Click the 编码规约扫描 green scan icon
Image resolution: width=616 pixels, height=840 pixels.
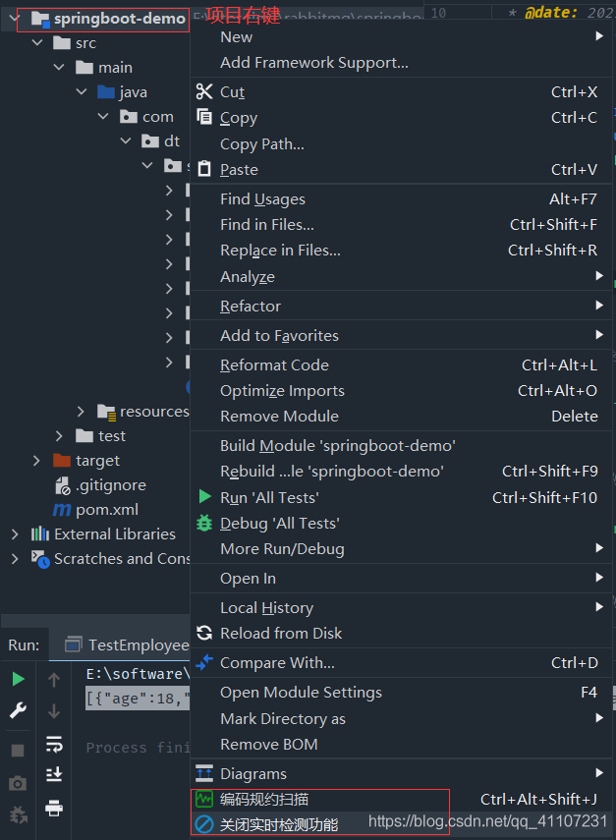click(x=204, y=799)
